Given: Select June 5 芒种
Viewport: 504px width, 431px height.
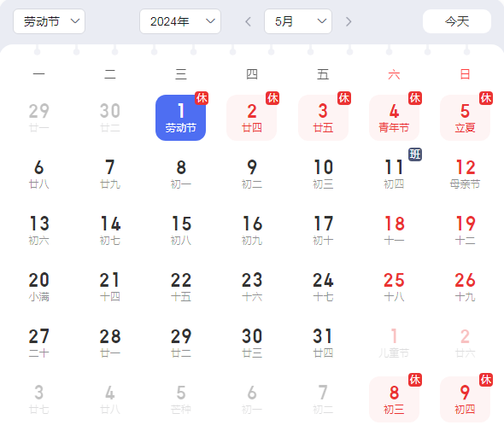Looking at the screenshot, I should [x=180, y=399].
